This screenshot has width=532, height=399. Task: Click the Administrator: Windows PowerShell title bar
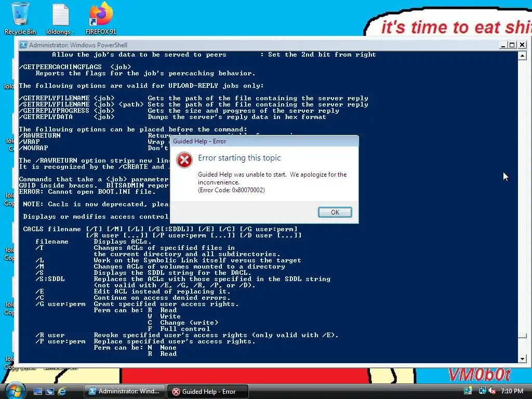coord(258,45)
